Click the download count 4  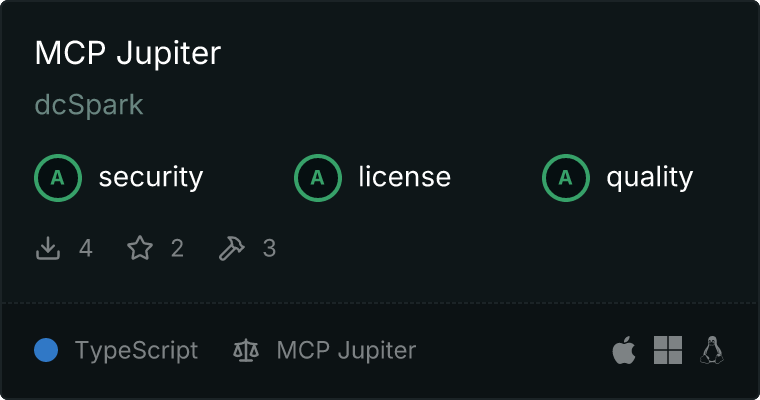click(x=86, y=248)
